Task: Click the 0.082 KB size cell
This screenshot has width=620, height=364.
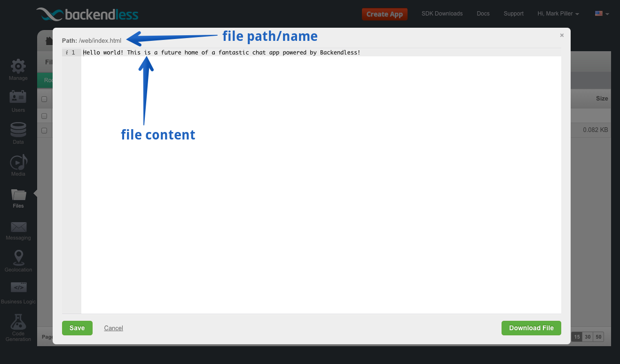Action: 596,130
